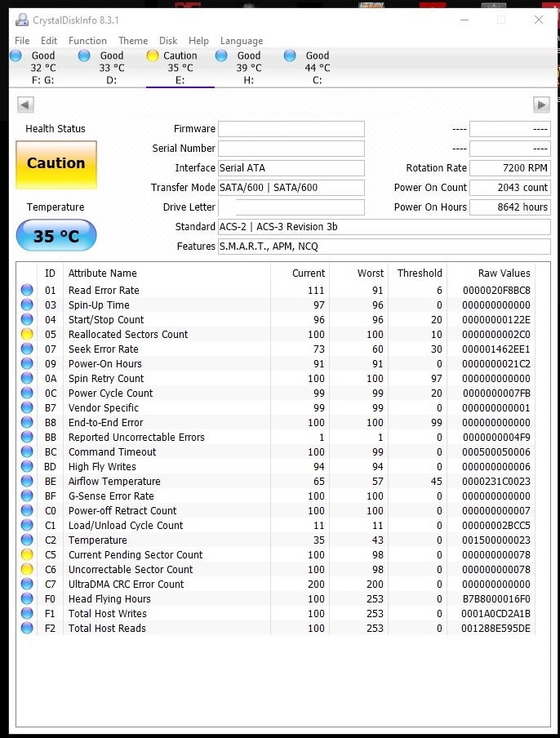Click the status icon for C2 Temperature
The image size is (560, 738).
27,540
